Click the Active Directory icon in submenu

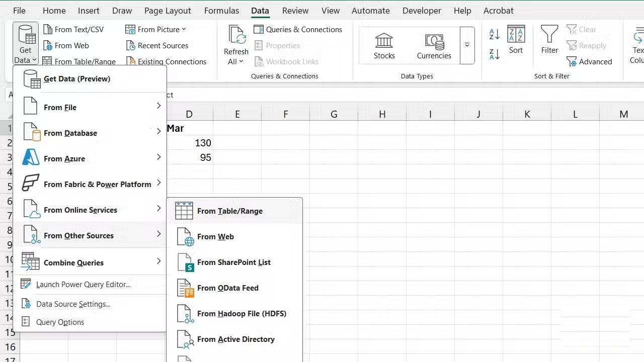[x=186, y=339]
